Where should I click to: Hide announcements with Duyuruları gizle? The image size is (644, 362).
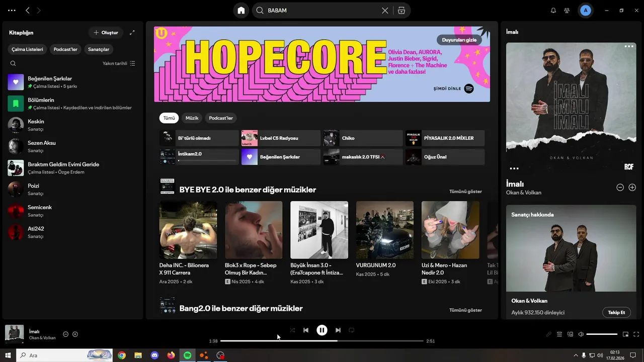pos(459,40)
